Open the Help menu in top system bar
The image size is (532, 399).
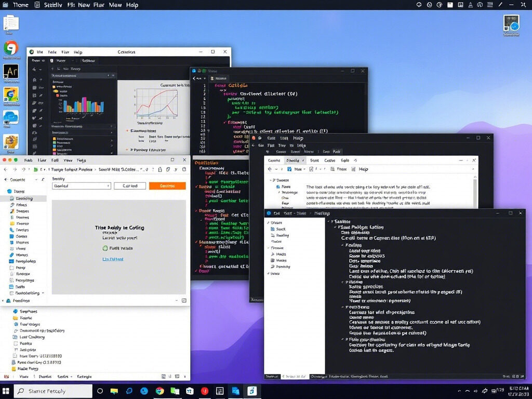click(x=132, y=5)
